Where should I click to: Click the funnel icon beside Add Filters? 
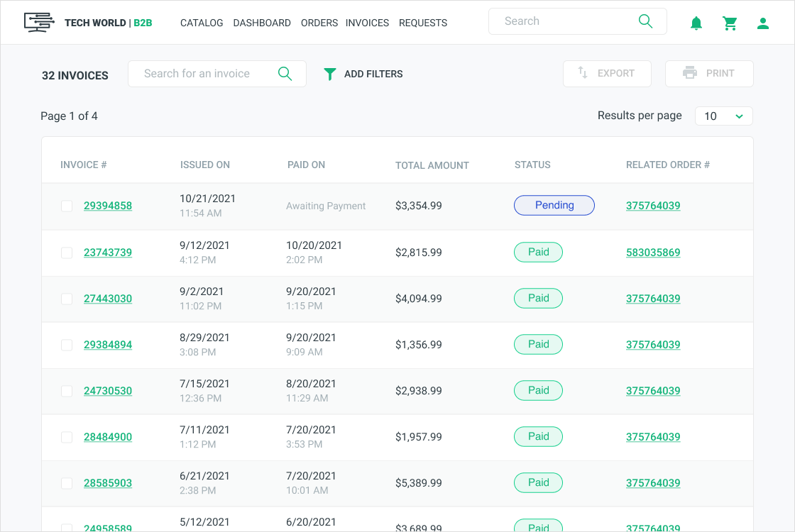[x=329, y=74]
